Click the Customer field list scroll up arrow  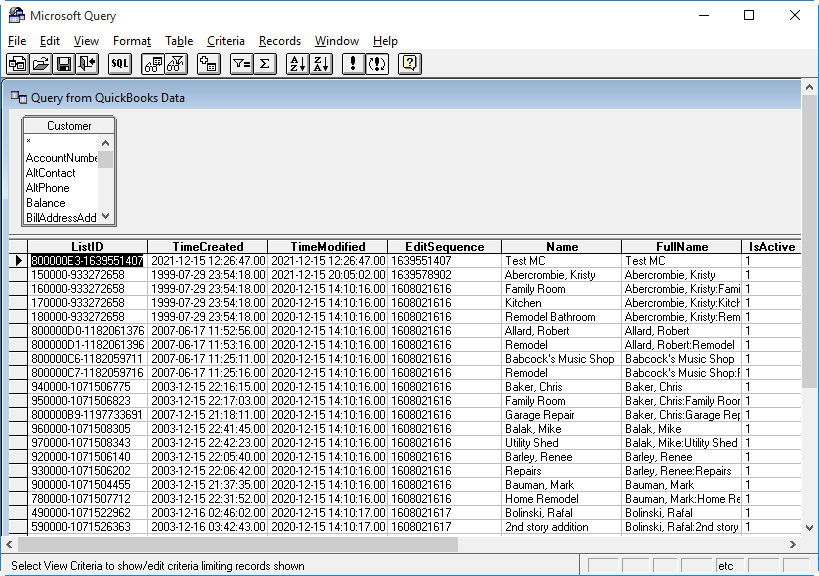[x=106, y=143]
